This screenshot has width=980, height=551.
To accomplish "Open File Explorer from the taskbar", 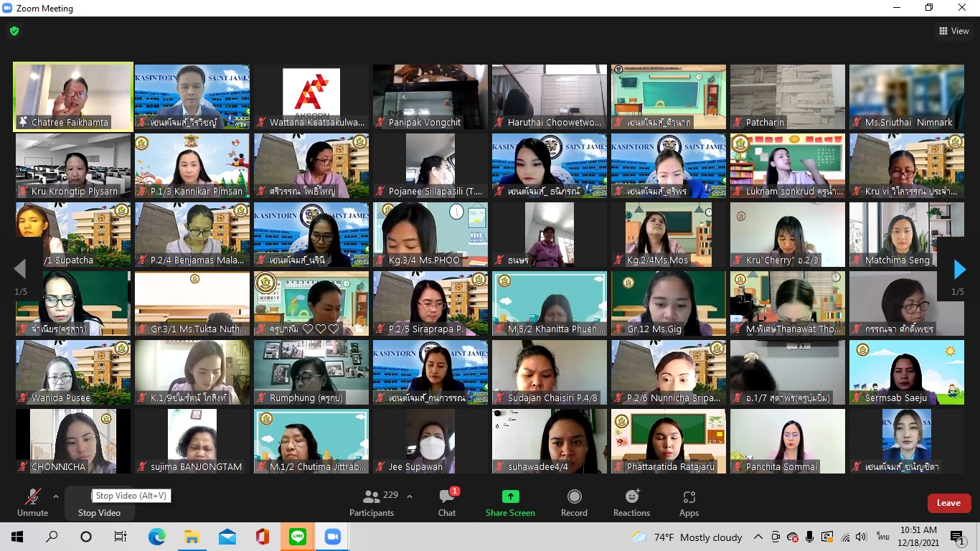I will pyautogui.click(x=192, y=537).
